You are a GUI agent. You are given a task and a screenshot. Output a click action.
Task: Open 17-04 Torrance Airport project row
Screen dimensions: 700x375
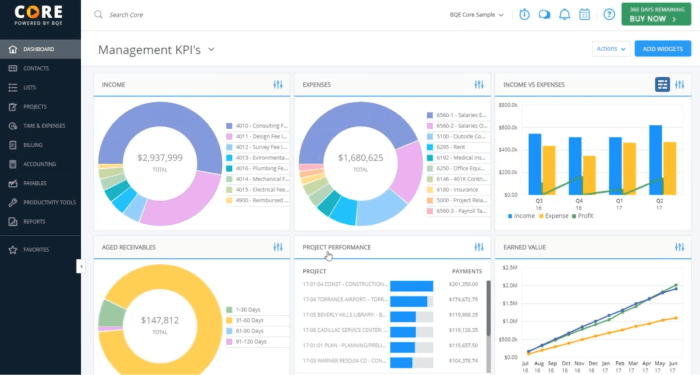pos(392,300)
